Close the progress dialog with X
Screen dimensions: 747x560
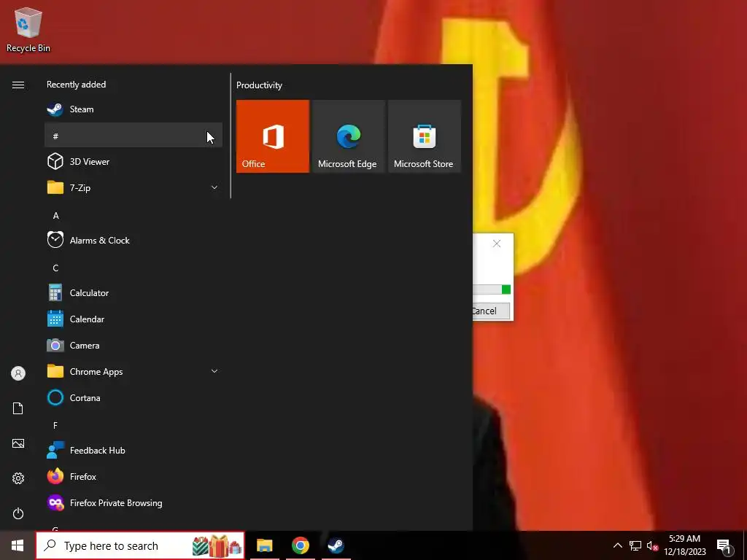click(497, 244)
